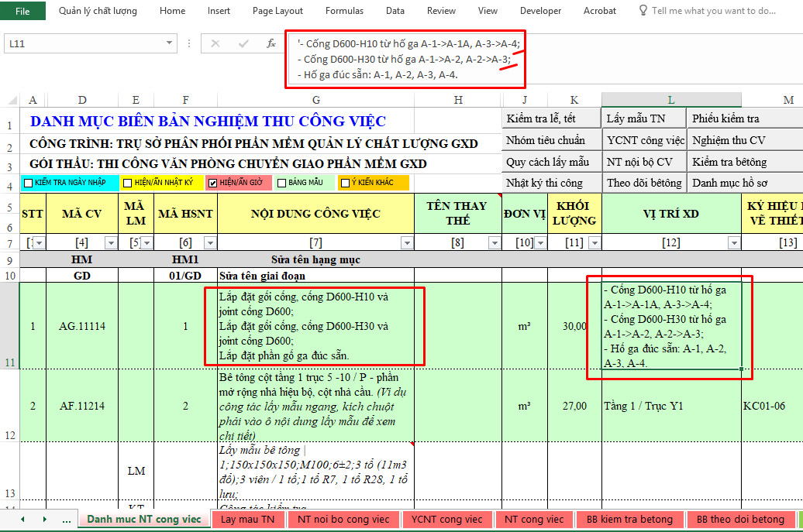This screenshot has width=803, height=532.
Task: Select the File tab green button
Action: [x=22, y=11]
